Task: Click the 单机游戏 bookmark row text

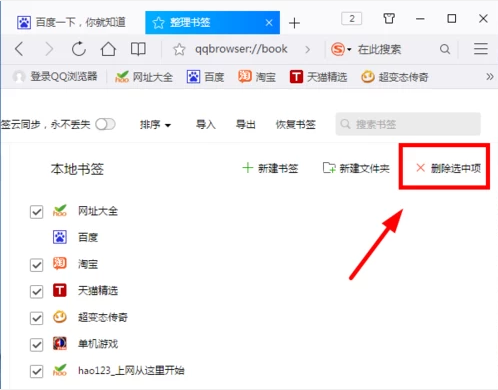Action: pos(98,344)
